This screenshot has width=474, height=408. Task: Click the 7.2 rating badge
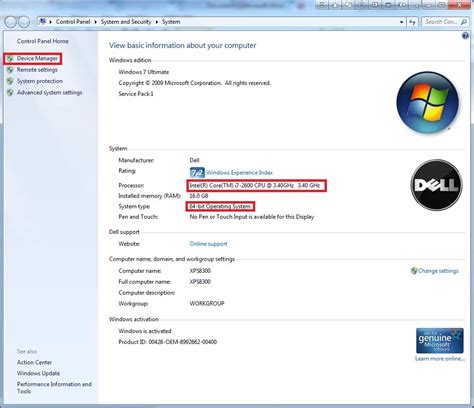click(x=197, y=172)
